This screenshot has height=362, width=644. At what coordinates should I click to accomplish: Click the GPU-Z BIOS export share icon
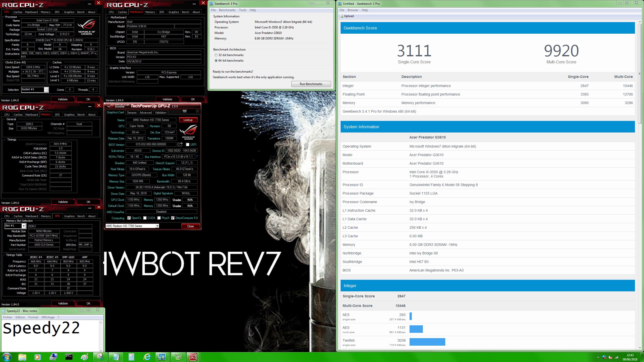[180, 144]
